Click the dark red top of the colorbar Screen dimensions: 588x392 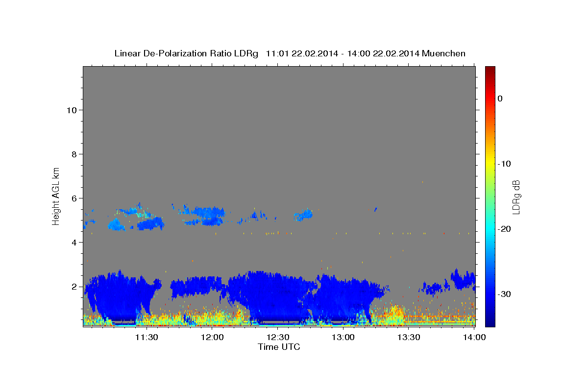click(490, 70)
